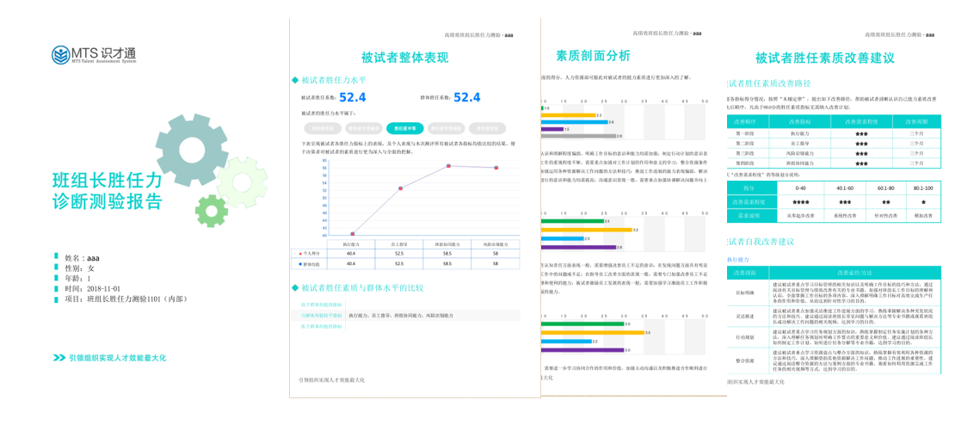Click the 群体胜任系数 value 52.4
980x437 pixels.
(467, 97)
